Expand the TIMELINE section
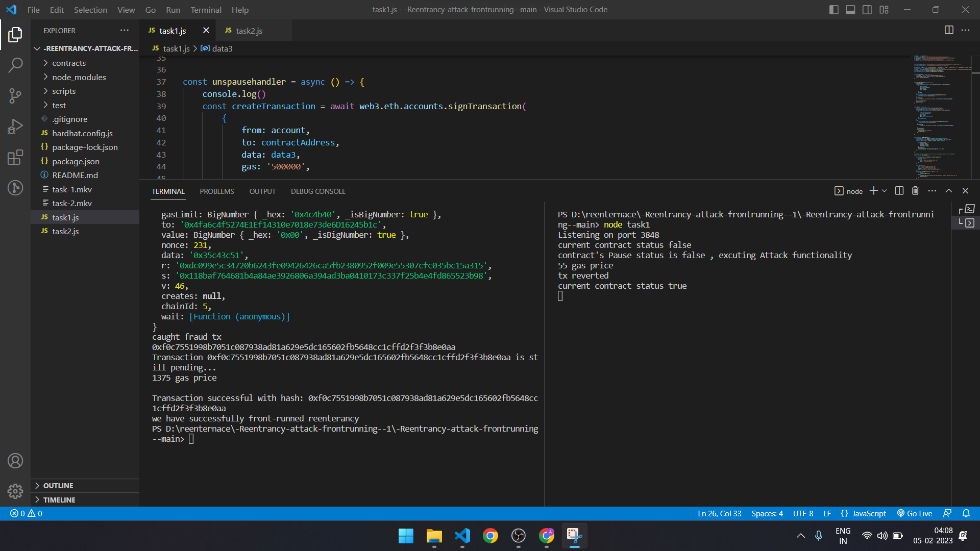980x551 pixels. tap(85, 500)
